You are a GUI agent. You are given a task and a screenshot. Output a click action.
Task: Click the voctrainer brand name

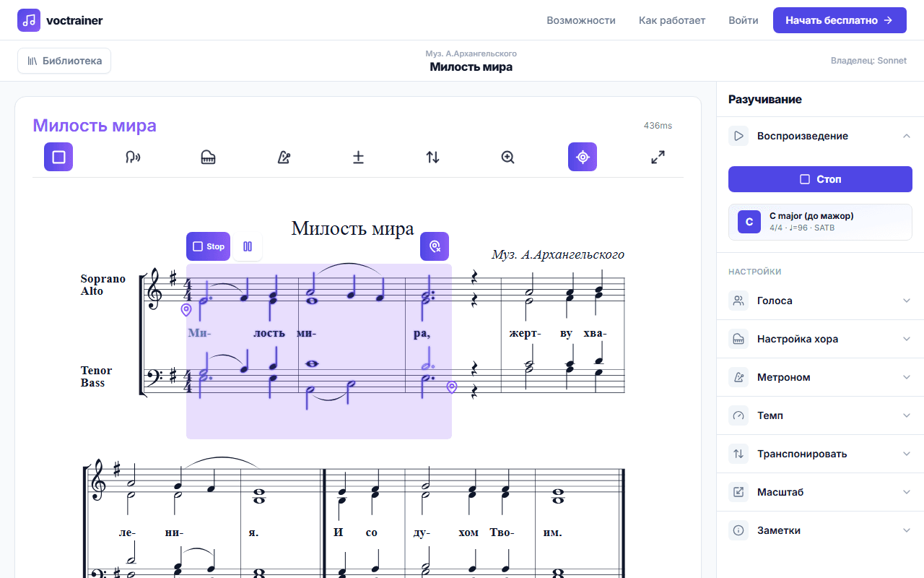(74, 20)
